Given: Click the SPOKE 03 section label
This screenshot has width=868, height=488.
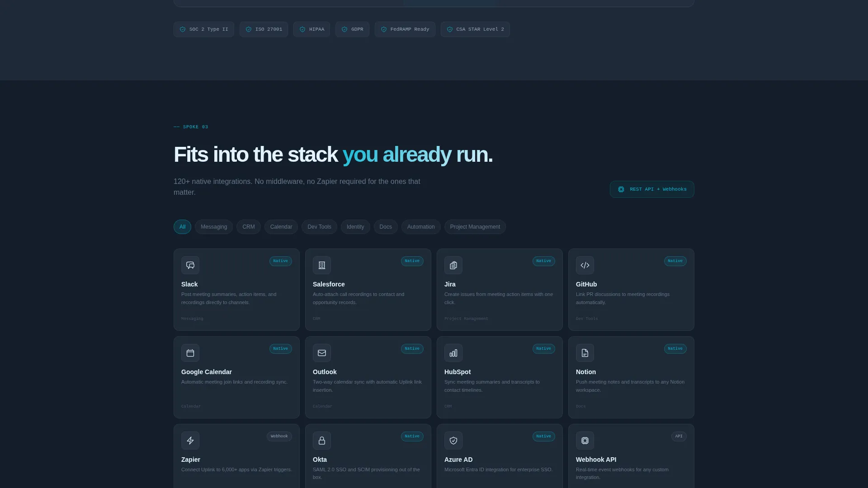Looking at the screenshot, I should [x=191, y=127].
